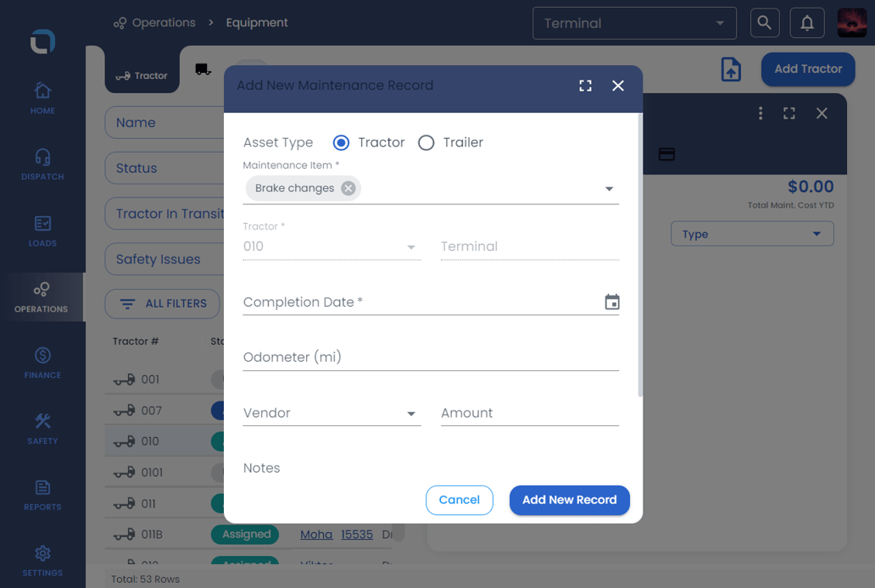Click the Add New Record button

click(x=569, y=500)
